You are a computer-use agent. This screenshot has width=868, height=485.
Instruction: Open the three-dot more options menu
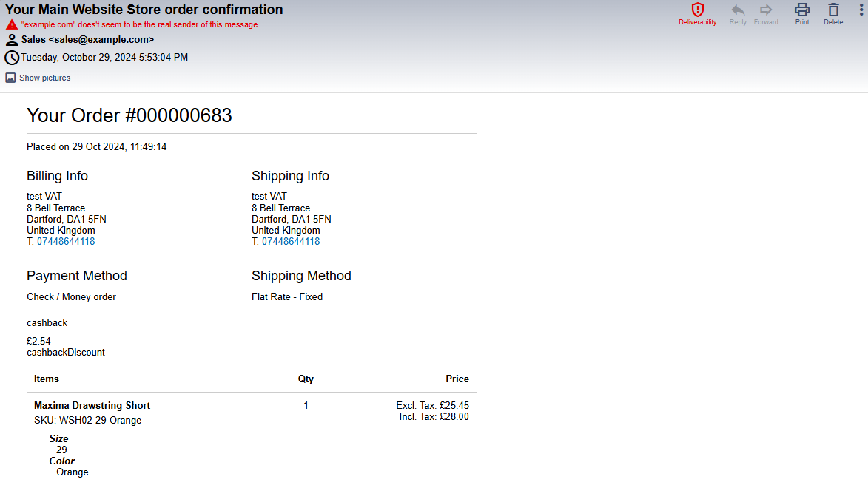tap(861, 9)
